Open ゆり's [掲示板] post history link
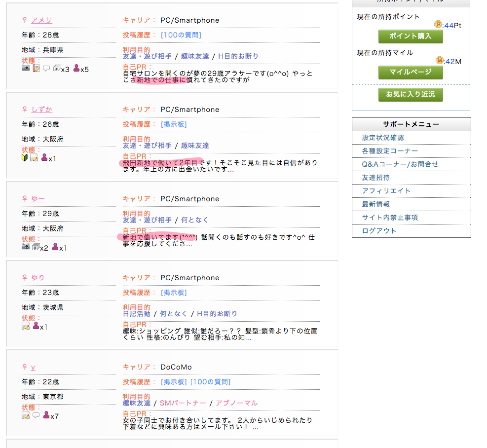This screenshot has width=487, height=448. pos(173,293)
